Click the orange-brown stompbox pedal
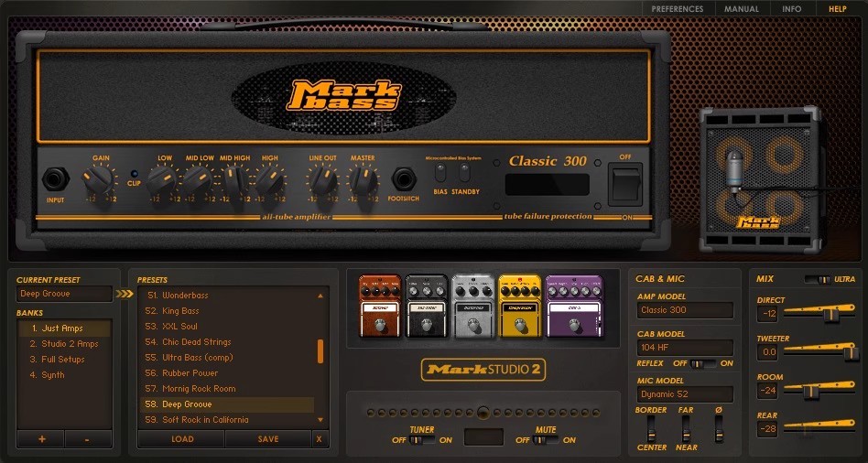The width and height of the screenshot is (868, 463). (x=380, y=306)
